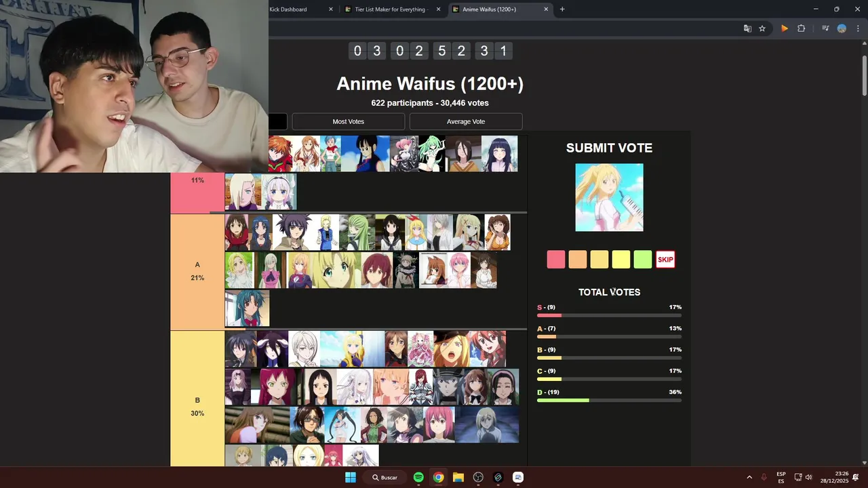
Task: Click the 'C - (9)' vote count
Action: click(x=546, y=371)
